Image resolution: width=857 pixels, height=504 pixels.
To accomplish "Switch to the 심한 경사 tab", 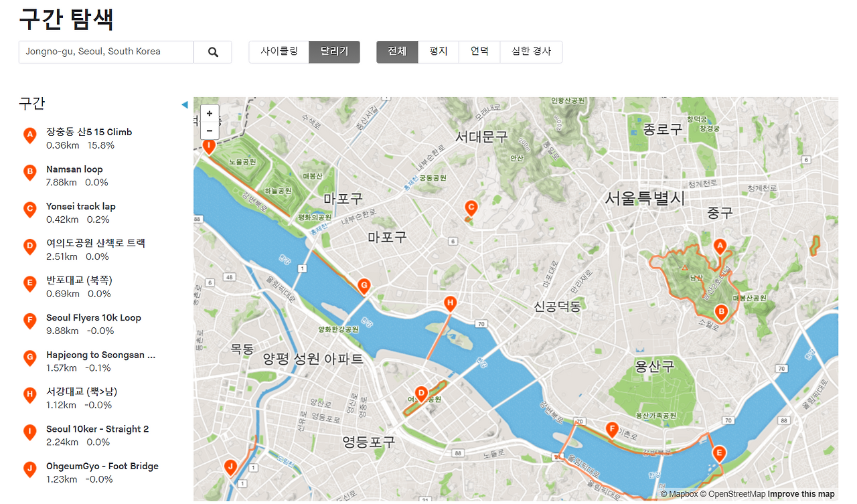I will tap(531, 52).
